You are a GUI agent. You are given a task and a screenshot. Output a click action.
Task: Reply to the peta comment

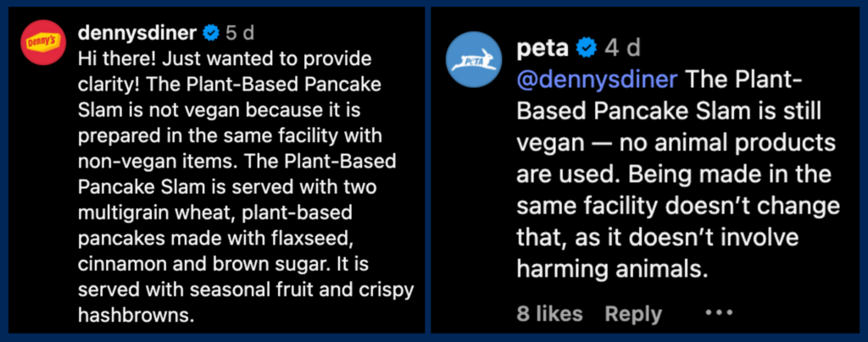click(633, 314)
